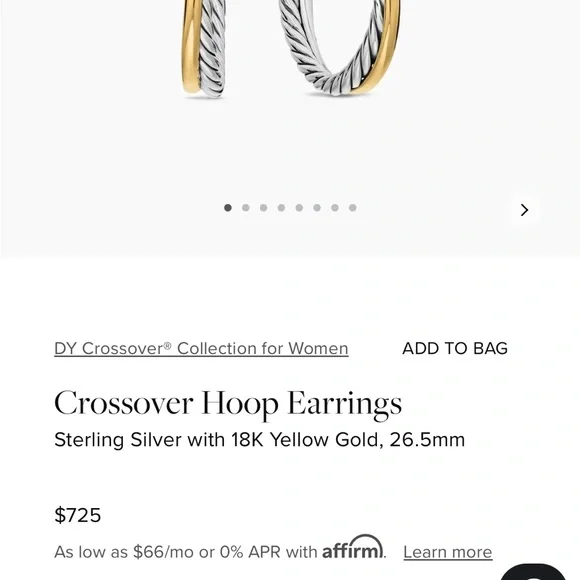Click the $725 price text

(78, 515)
